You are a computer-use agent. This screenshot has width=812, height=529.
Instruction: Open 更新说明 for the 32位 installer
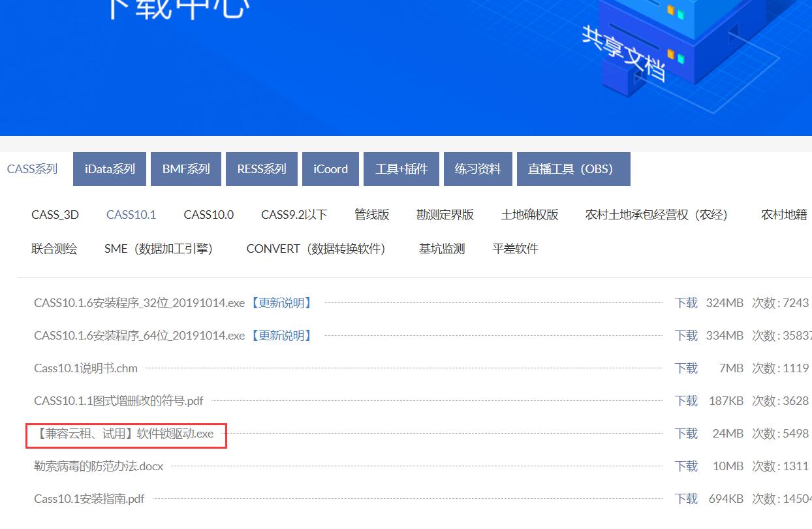[282, 303]
